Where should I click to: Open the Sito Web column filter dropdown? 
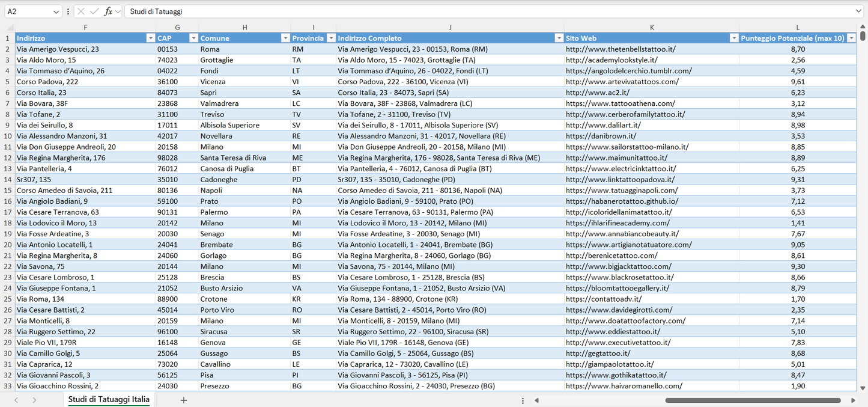point(734,38)
